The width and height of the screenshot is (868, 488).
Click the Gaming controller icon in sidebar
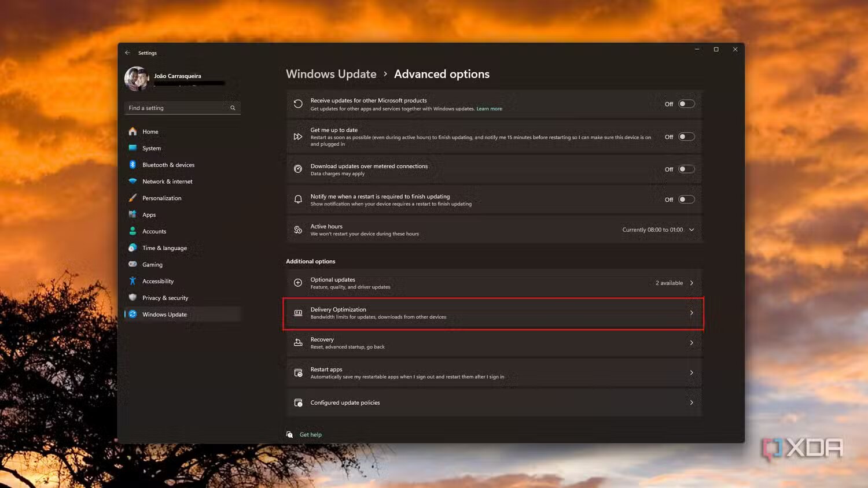tap(133, 264)
